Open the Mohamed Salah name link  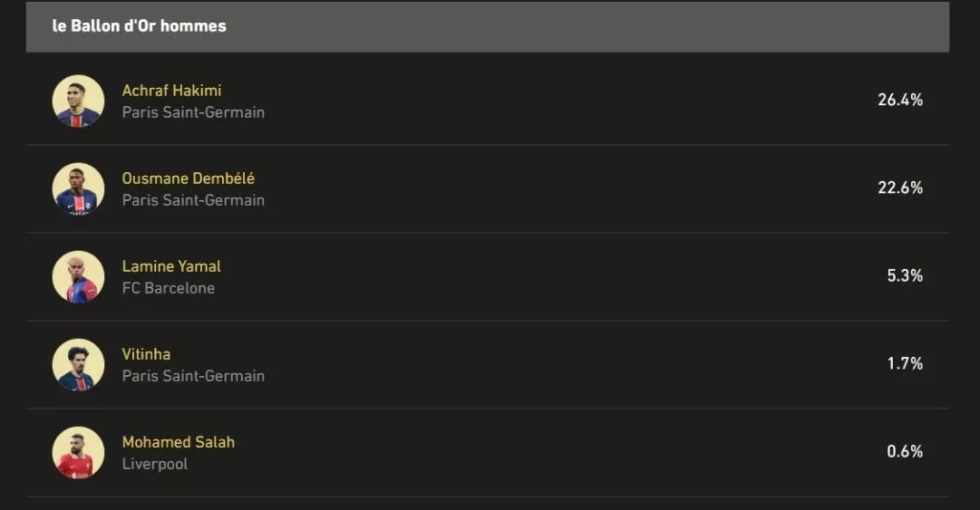(x=178, y=442)
